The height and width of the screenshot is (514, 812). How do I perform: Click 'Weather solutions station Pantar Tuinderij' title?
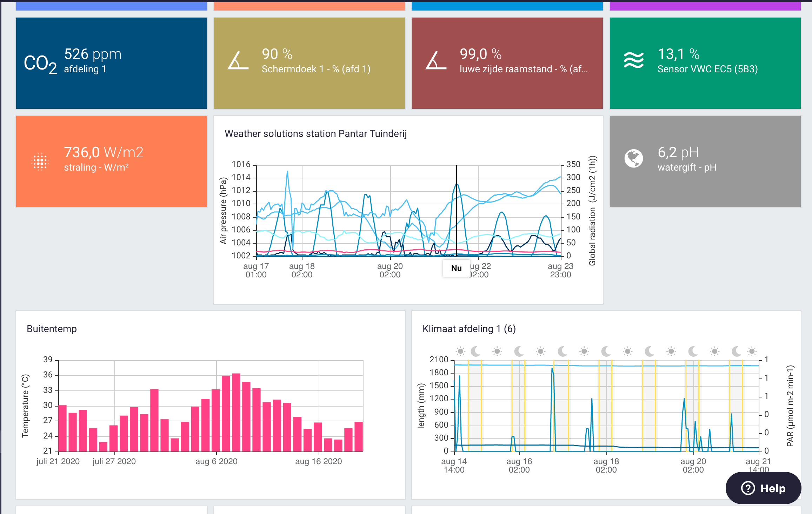[x=316, y=134]
